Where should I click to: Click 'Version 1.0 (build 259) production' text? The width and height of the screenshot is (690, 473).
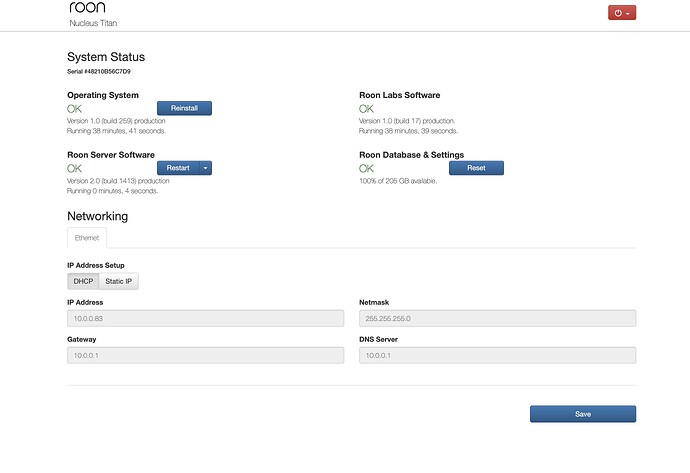click(116, 121)
